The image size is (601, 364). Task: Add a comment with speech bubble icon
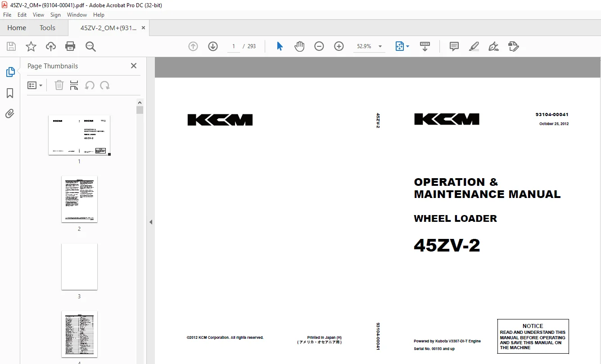pos(454,46)
